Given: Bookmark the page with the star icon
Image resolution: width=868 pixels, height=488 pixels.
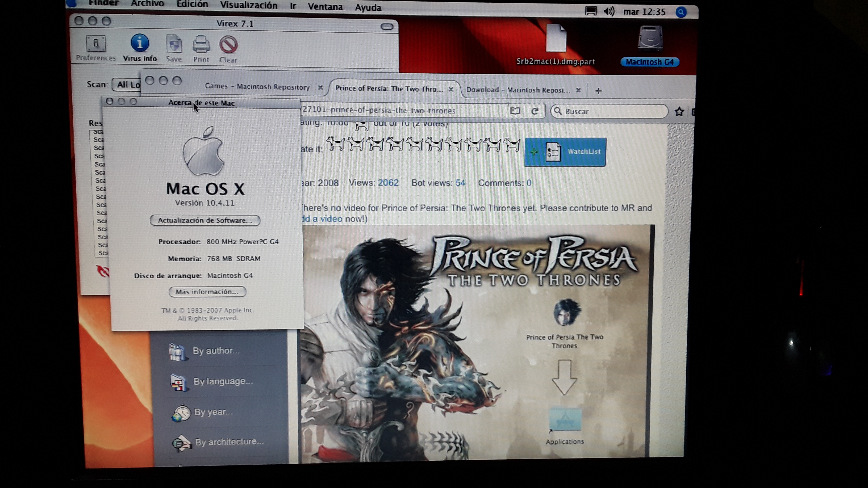Looking at the screenshot, I should click(679, 111).
